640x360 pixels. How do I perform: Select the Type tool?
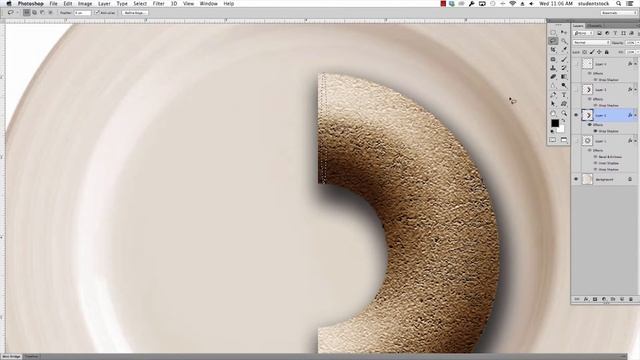pos(564,95)
